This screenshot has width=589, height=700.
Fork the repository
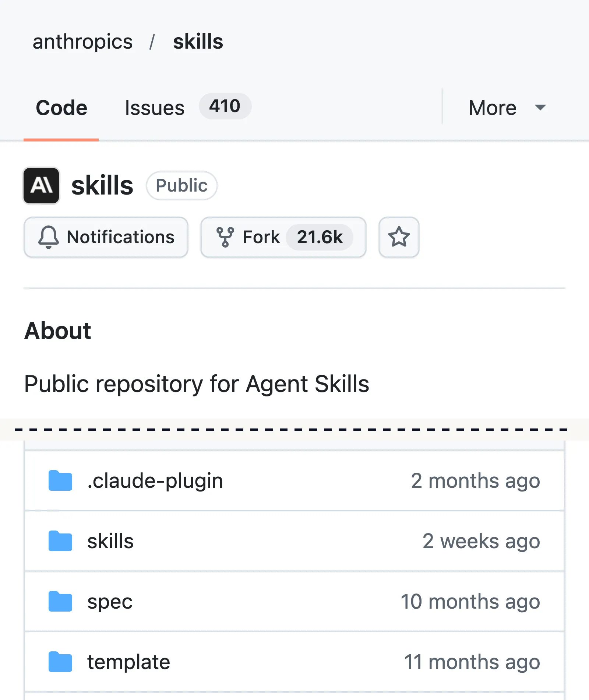(283, 237)
